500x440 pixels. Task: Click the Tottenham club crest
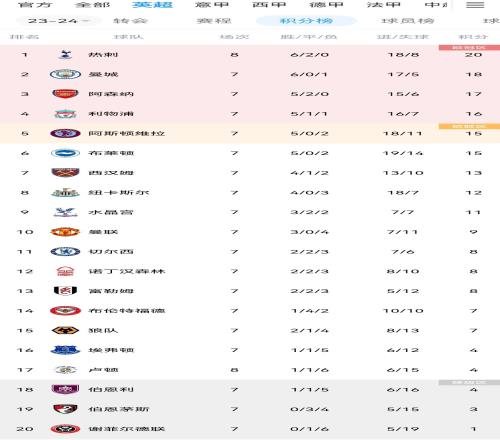pyautogui.click(x=65, y=54)
